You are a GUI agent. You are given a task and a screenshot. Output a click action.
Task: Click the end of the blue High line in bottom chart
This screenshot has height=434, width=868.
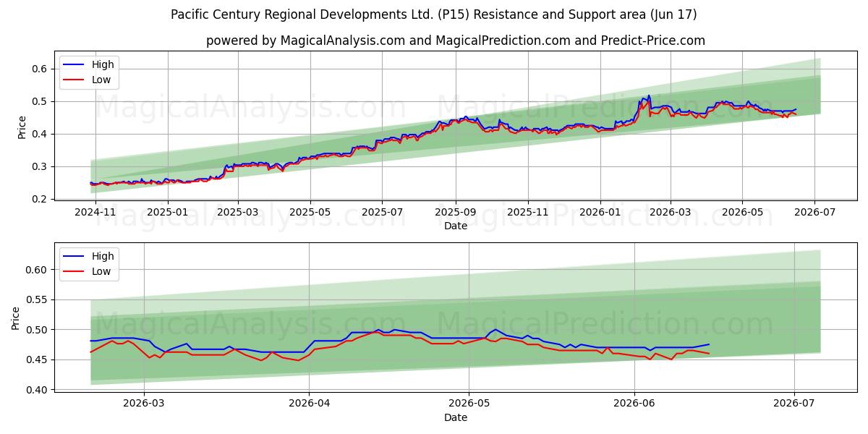pos(709,344)
